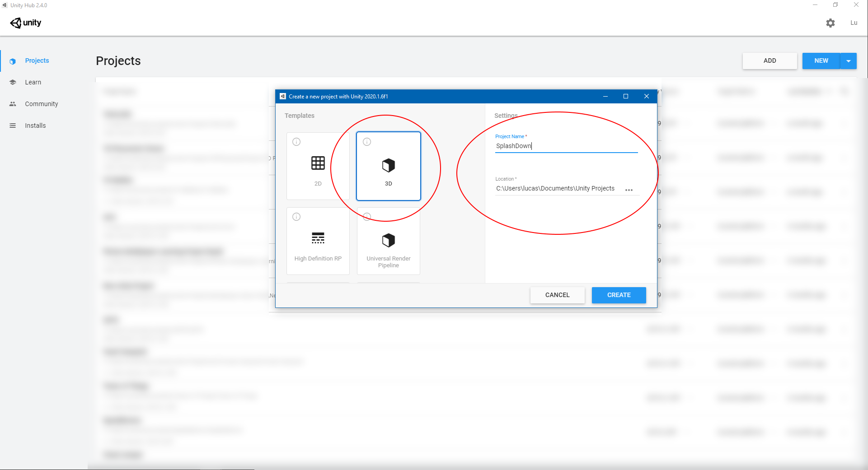
Task: Minimize the Unity Hub window
Action: pyautogui.click(x=815, y=5)
